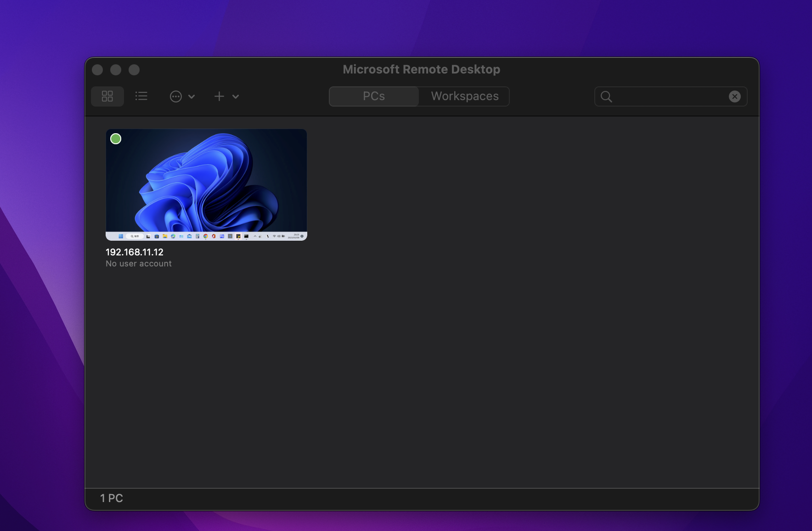The height and width of the screenshot is (531, 812).
Task: Switch to the Workspaces tab
Action: [464, 96]
